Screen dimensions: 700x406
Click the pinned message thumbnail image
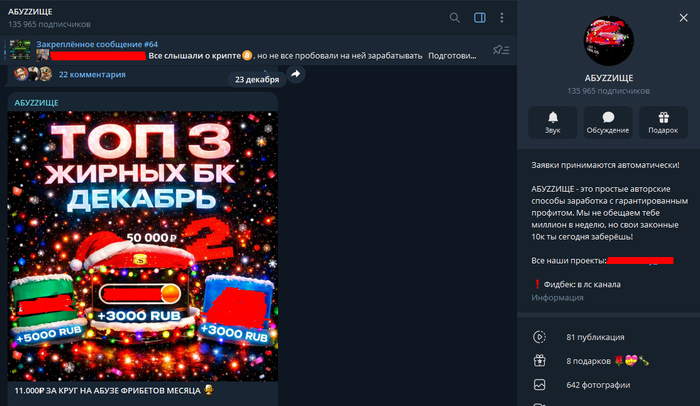(20, 50)
